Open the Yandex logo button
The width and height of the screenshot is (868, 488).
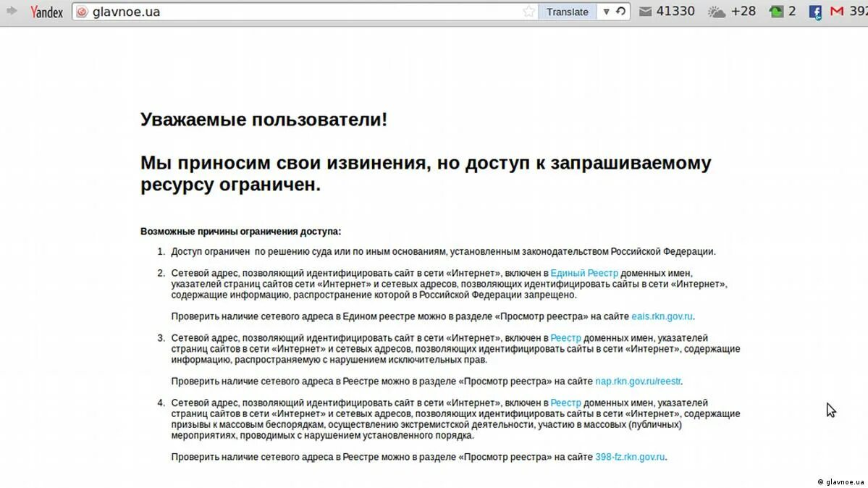click(46, 12)
